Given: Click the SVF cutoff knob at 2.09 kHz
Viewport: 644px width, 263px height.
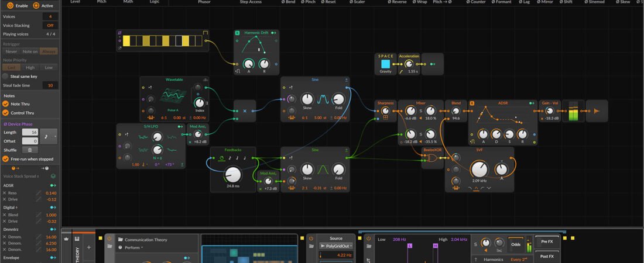Looking at the screenshot, I should [479, 169].
